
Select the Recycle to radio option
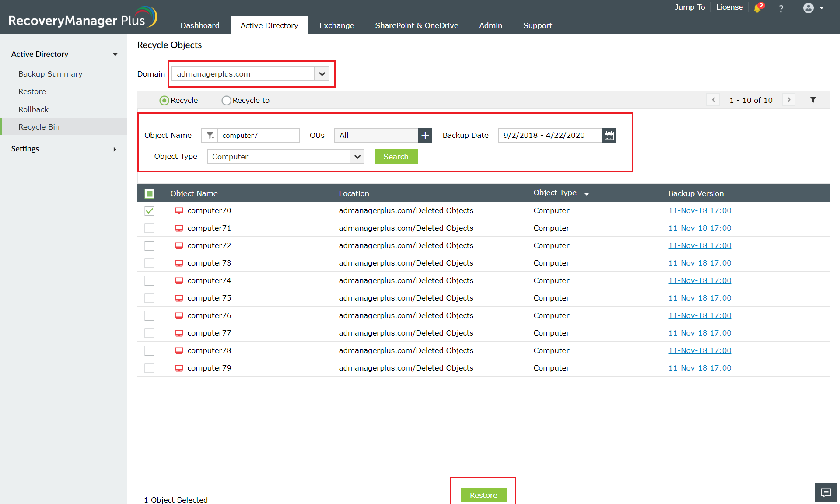226,100
